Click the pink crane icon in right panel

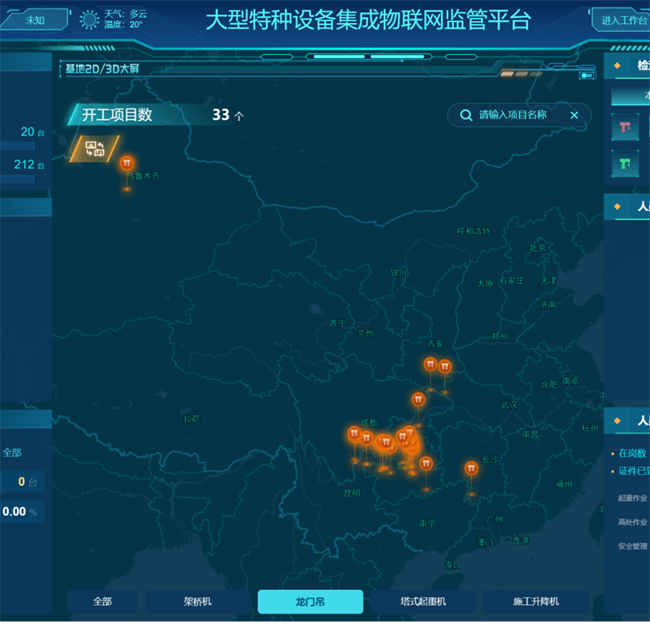tap(626, 127)
